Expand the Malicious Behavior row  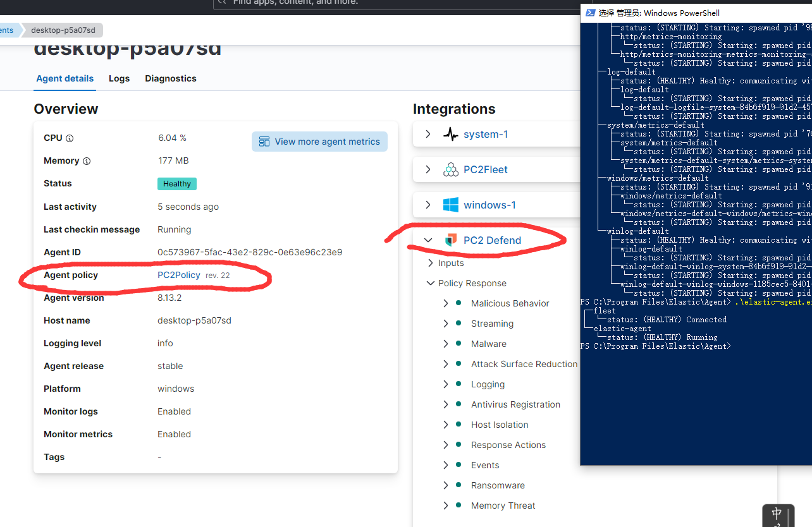pyautogui.click(x=446, y=303)
